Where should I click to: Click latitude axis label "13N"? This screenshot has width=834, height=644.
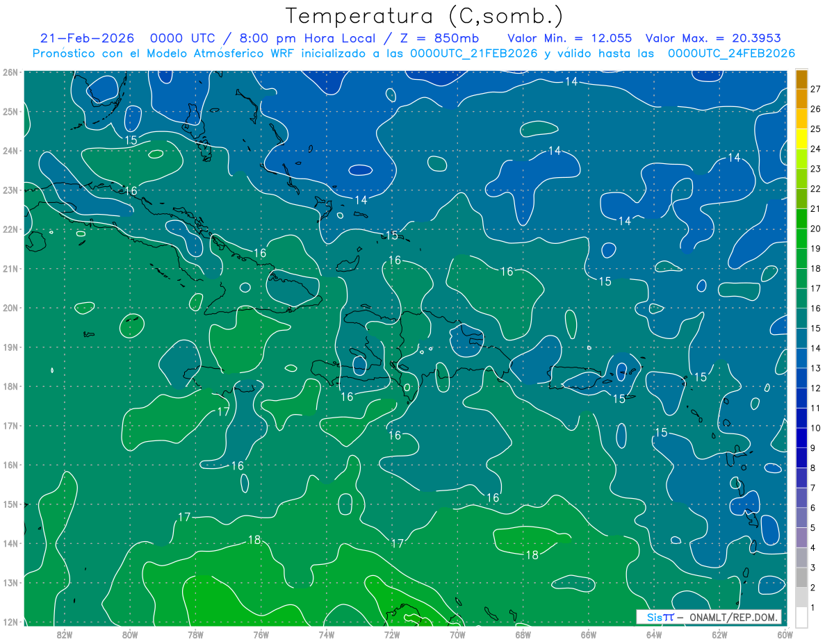point(10,582)
